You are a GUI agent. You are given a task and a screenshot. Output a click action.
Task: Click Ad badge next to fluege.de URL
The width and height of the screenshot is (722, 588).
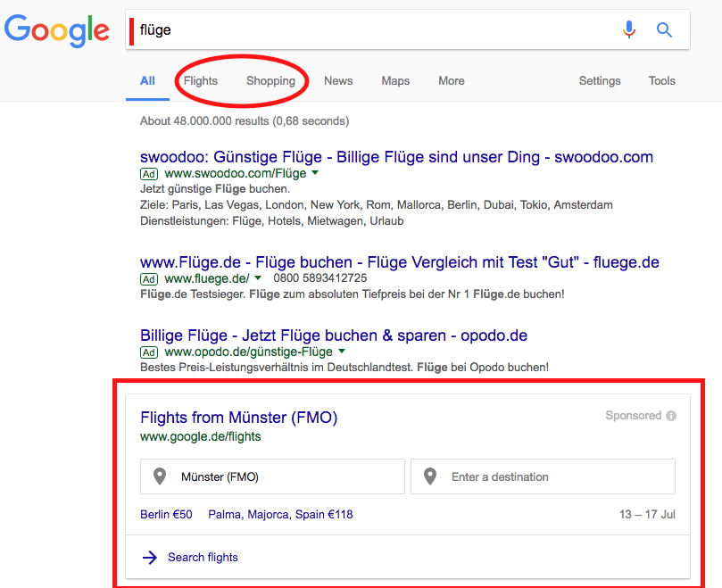coord(149,279)
